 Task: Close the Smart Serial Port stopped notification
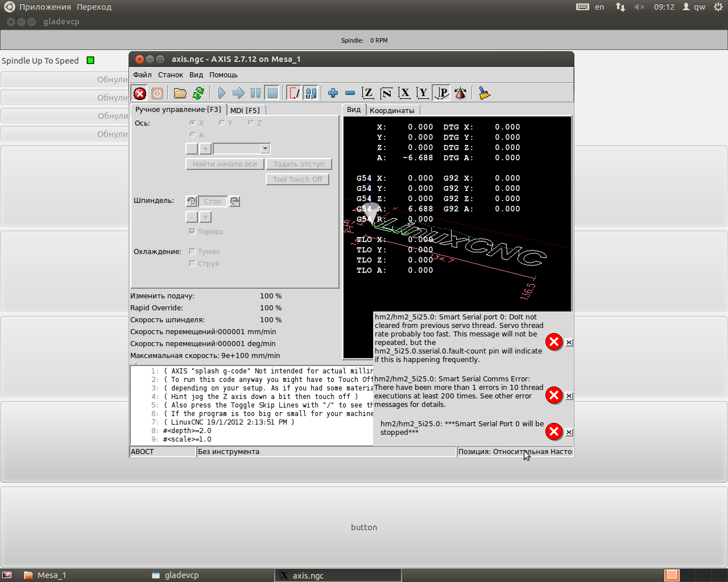tap(569, 432)
